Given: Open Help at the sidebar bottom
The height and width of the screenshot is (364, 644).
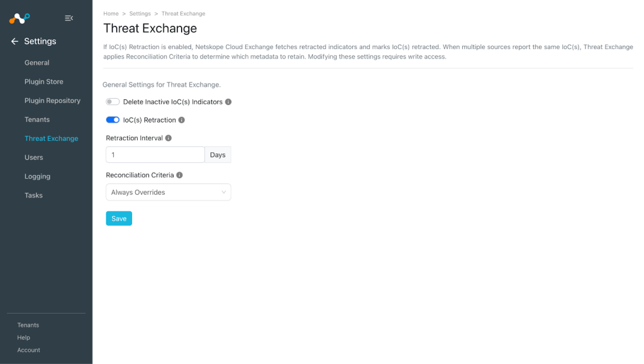Looking at the screenshot, I should 23,338.
